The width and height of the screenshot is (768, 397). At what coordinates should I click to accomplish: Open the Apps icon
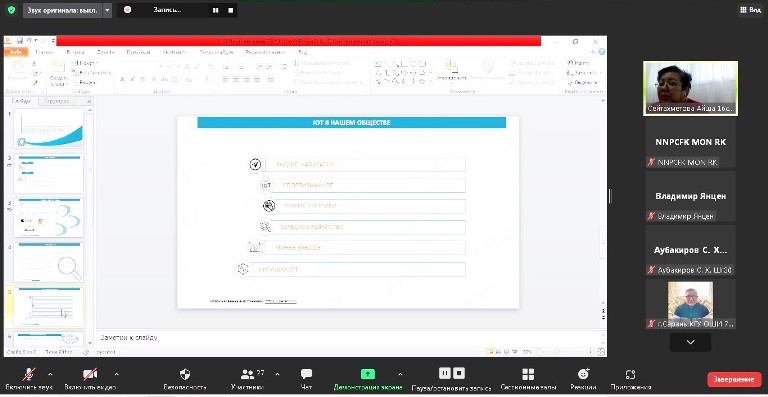630,374
